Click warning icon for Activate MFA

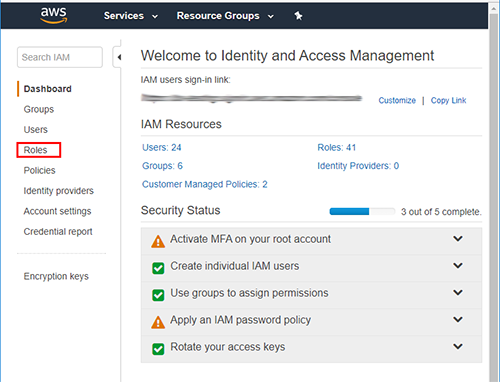point(158,241)
